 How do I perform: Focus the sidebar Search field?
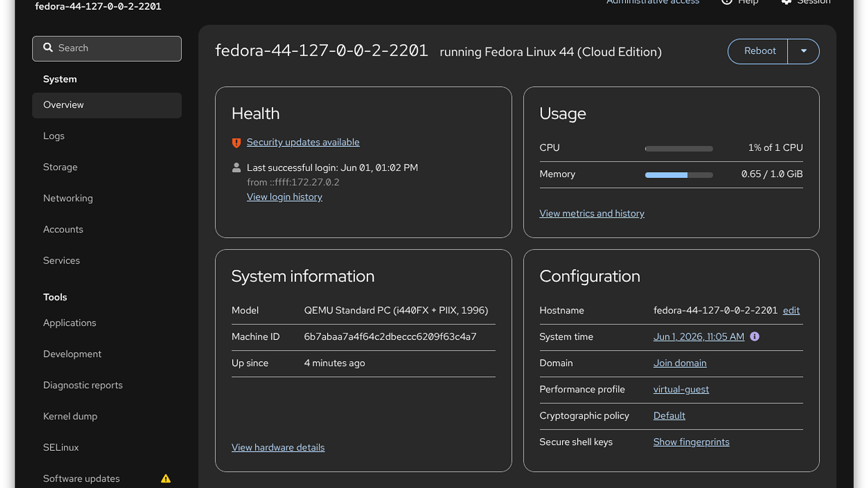107,49
